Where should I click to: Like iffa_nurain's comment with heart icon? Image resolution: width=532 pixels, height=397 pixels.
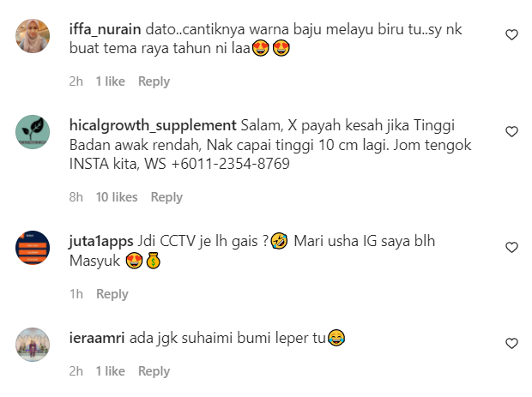pyautogui.click(x=511, y=34)
